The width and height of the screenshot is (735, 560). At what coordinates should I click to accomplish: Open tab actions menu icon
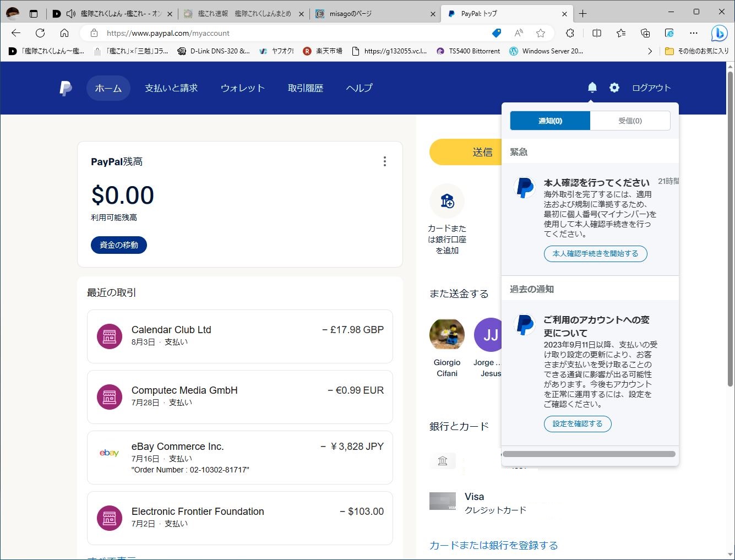[34, 14]
